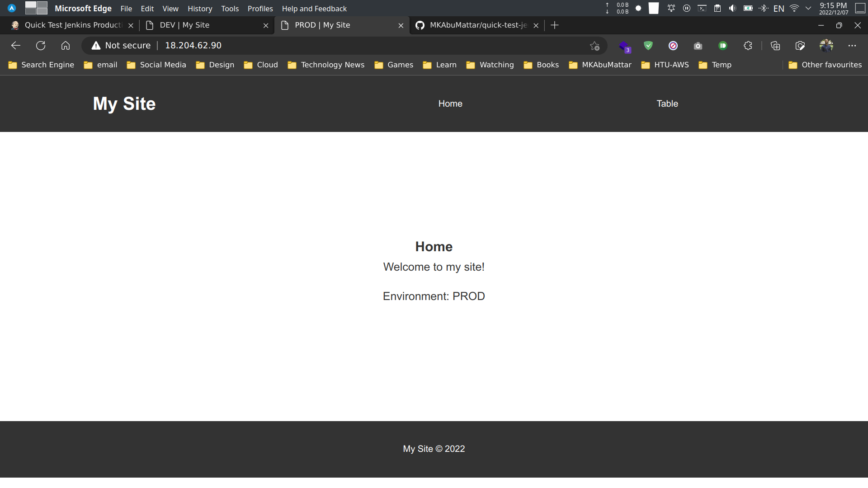The image size is (868, 488).
Task: Click the browser profile avatar picture
Action: pyautogui.click(x=826, y=45)
